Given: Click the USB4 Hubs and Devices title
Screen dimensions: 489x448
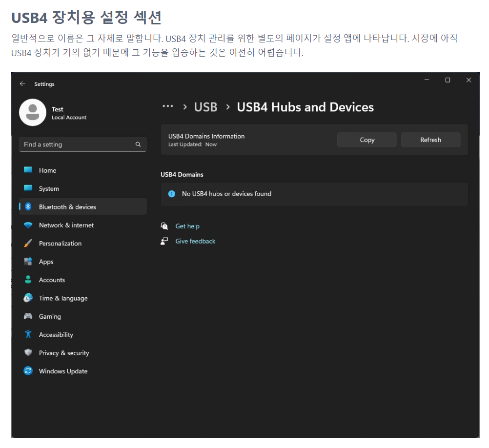Looking at the screenshot, I should click(x=305, y=107).
